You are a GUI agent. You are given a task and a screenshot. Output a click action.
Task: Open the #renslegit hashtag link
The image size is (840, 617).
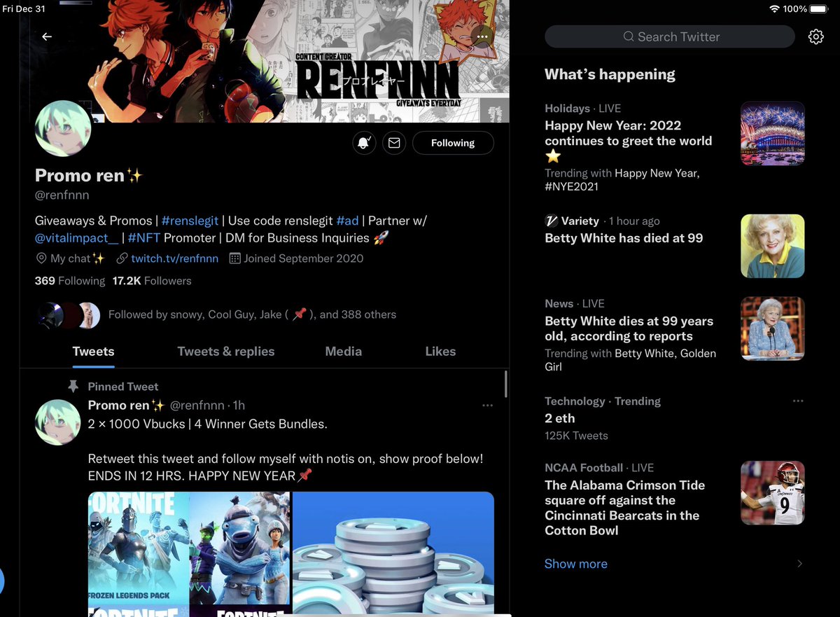pos(190,221)
